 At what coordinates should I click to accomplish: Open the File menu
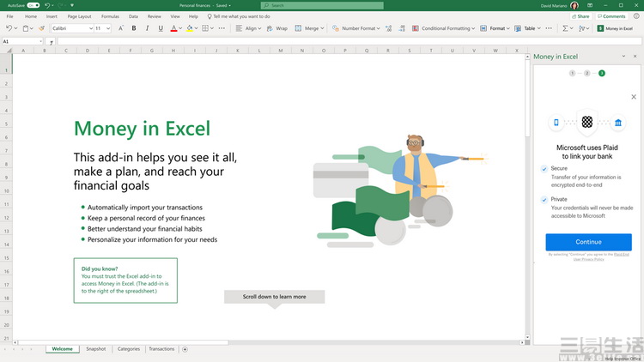(9, 16)
